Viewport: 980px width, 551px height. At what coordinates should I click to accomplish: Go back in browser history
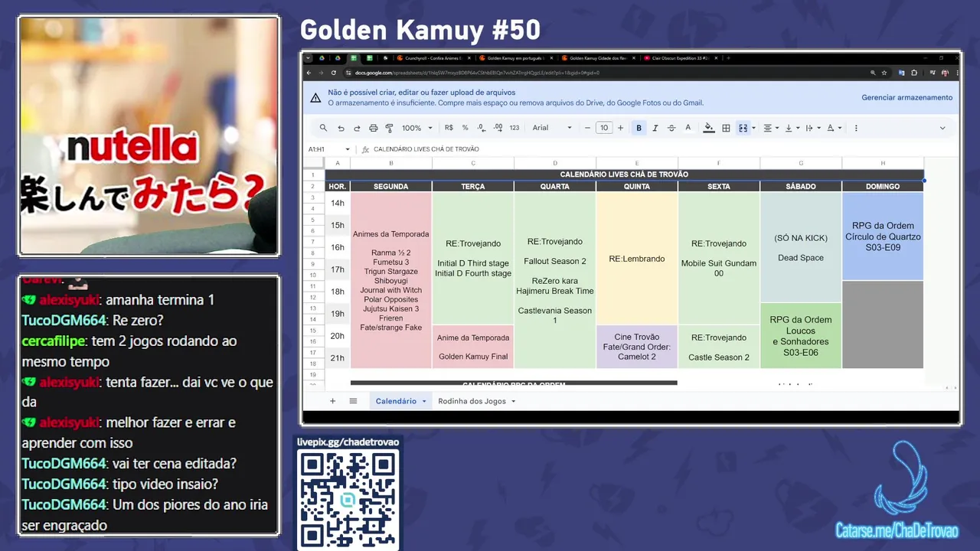[x=309, y=73]
